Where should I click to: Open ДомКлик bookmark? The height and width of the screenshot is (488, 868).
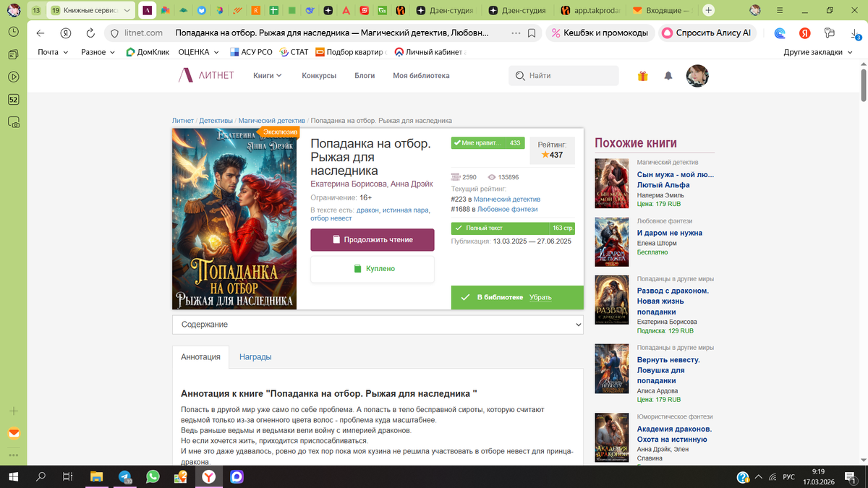pos(148,52)
